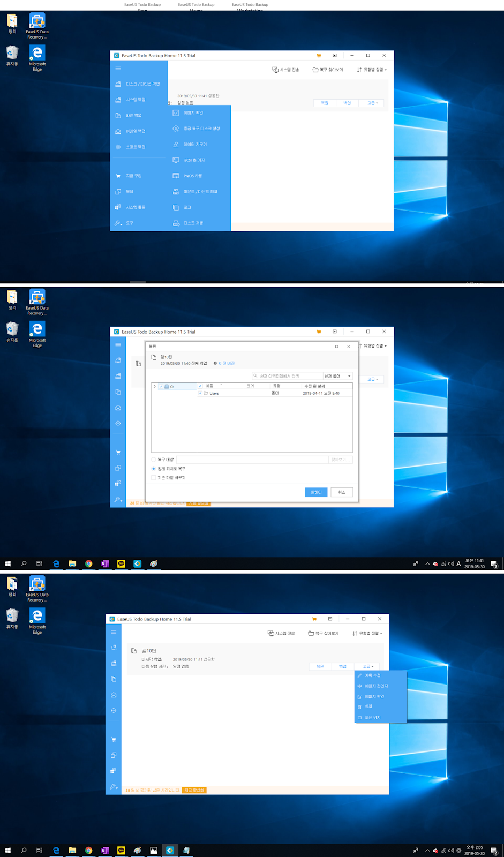
Task: Click 데이터 지우기 eraser icon
Action: [176, 145]
